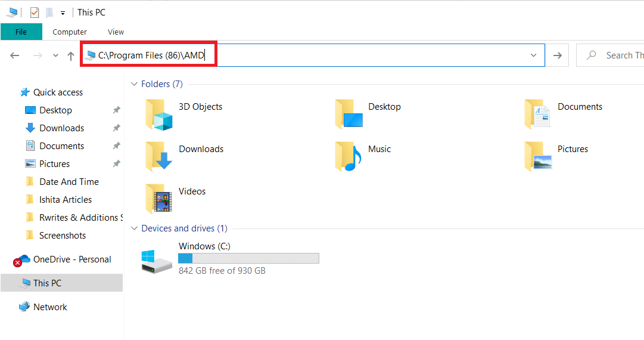The height and width of the screenshot is (340, 644).
Task: Open the Computer ribbon tab
Action: [70, 32]
